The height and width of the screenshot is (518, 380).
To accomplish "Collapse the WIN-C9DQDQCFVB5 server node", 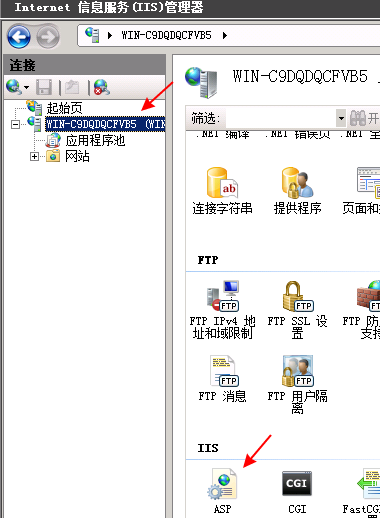I will point(15,124).
